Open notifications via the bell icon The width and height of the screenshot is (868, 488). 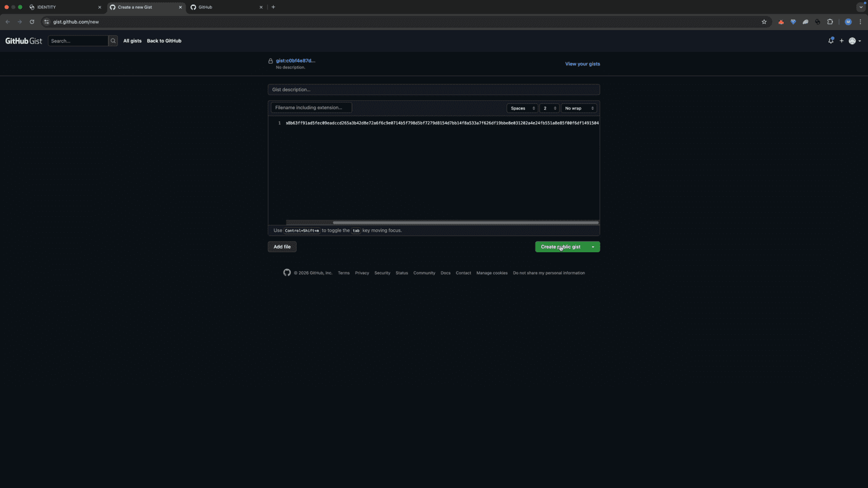click(831, 41)
